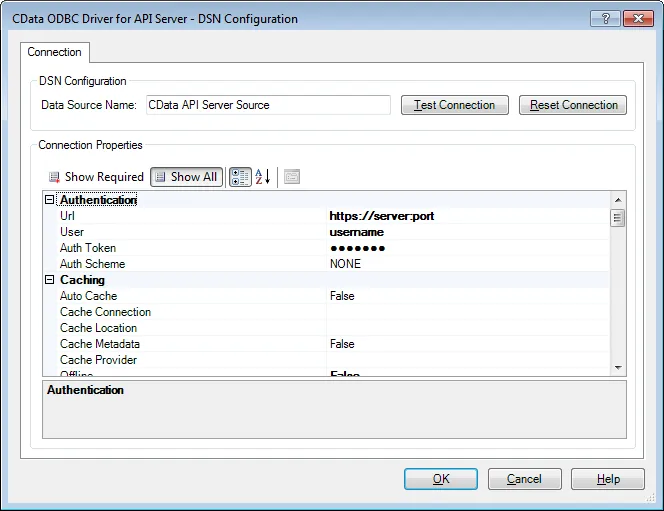
Task: Collapse the Caching category
Action: 50,280
